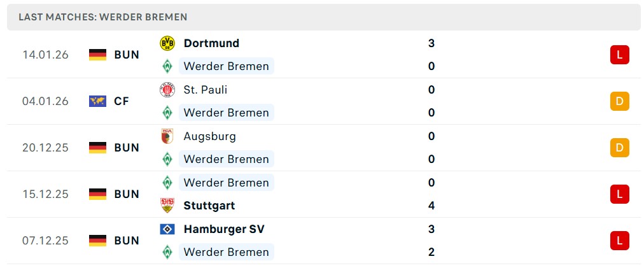Viewport: 644px width, 268px height.
Task: Open the 07.12.25 match date row
Action: (x=45, y=241)
